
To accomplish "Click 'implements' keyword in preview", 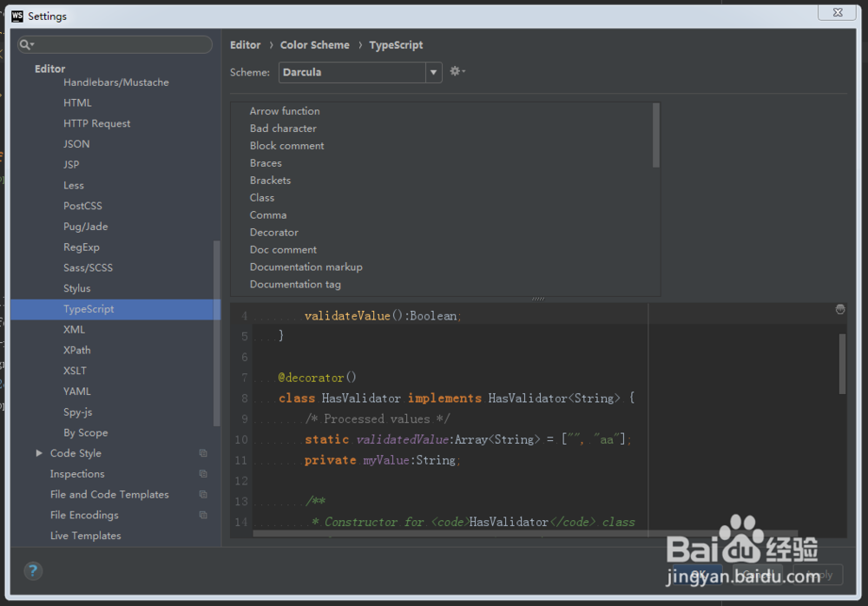I will pyautogui.click(x=444, y=399).
